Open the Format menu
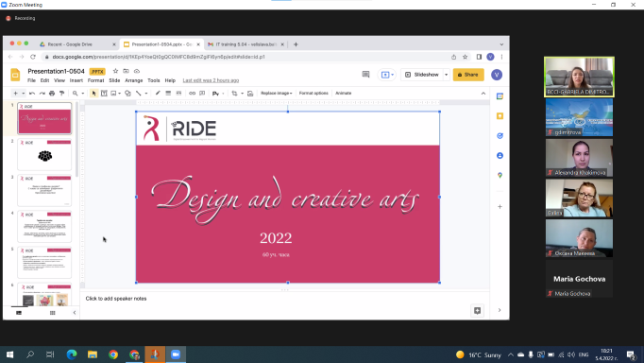This screenshot has width=644, height=363. [95, 80]
